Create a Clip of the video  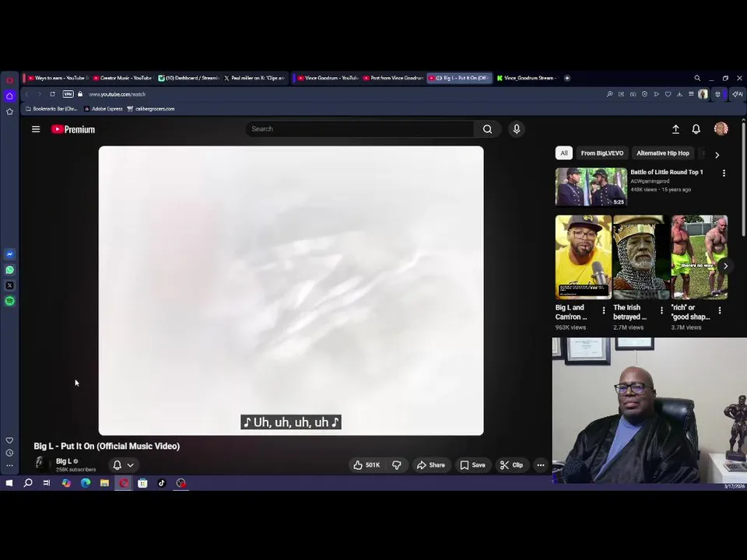click(x=512, y=465)
